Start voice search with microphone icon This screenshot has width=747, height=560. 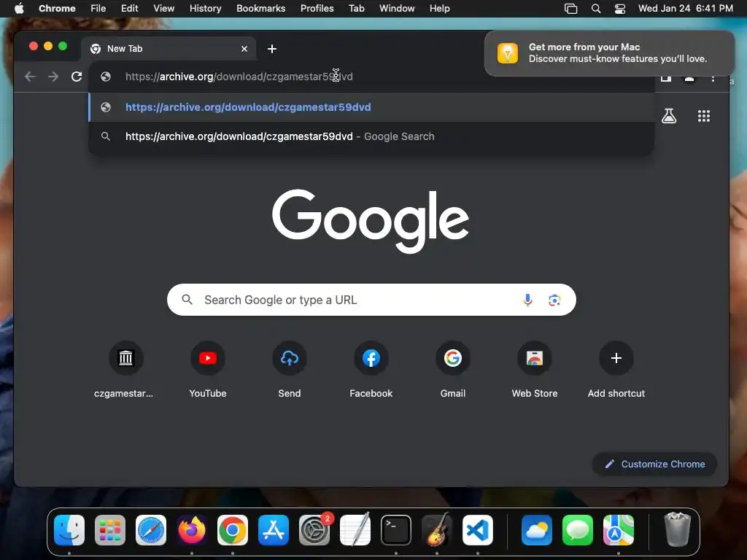527,300
